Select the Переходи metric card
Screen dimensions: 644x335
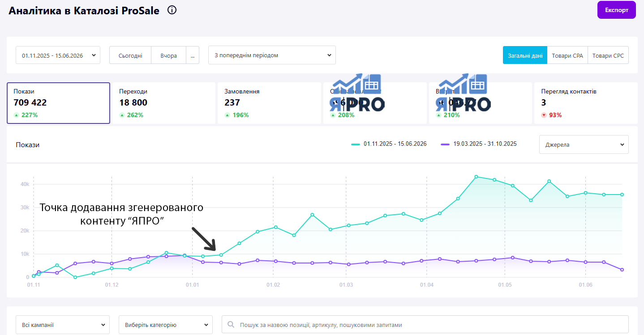coord(164,103)
